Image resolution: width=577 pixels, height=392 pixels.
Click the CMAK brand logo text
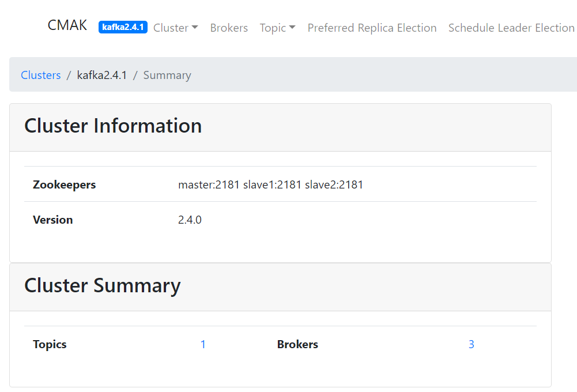click(67, 26)
